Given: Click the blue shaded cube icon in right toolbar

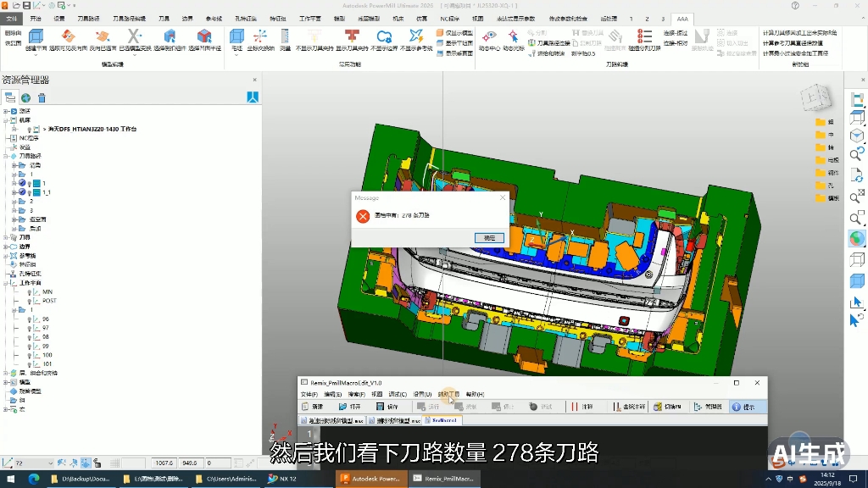Looking at the screenshot, I should tap(857, 281).
